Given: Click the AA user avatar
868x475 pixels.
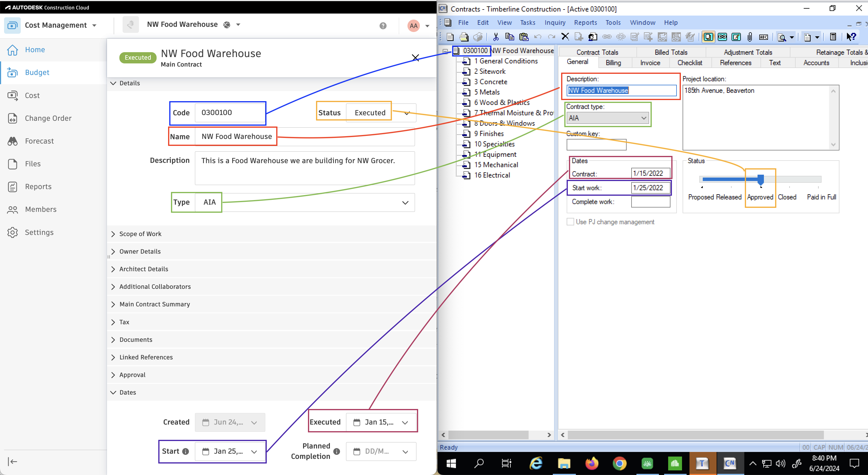Looking at the screenshot, I should point(414,26).
